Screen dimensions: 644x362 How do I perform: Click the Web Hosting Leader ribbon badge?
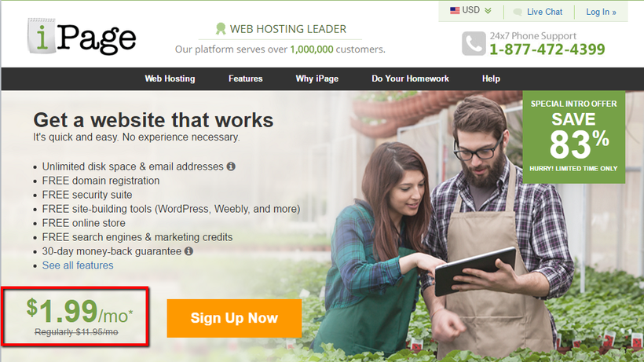pyautogui.click(x=221, y=29)
